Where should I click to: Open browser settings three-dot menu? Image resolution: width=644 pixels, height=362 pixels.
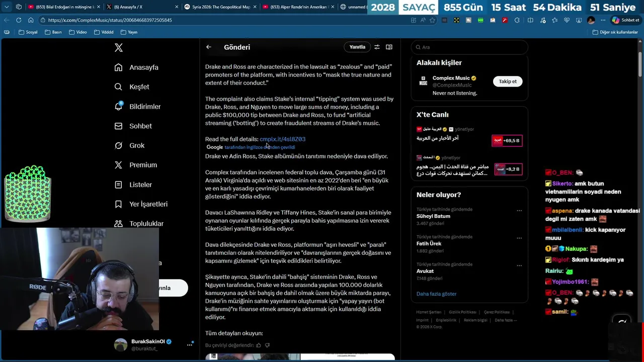[x=603, y=20]
